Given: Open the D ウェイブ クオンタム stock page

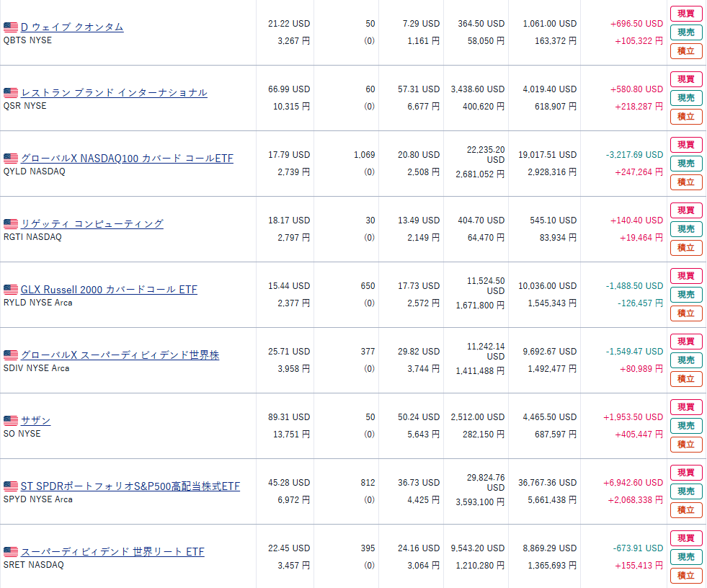Looking at the screenshot, I should (x=72, y=27).
